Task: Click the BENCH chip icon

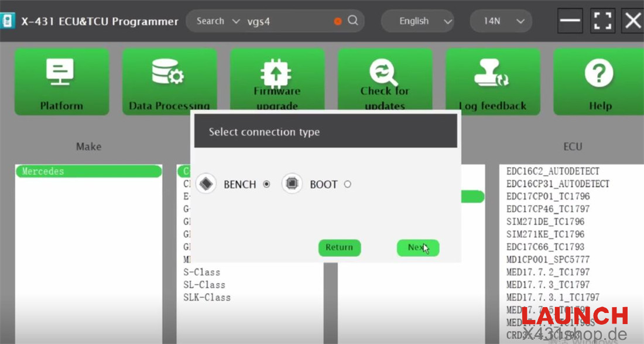Action: point(206,184)
